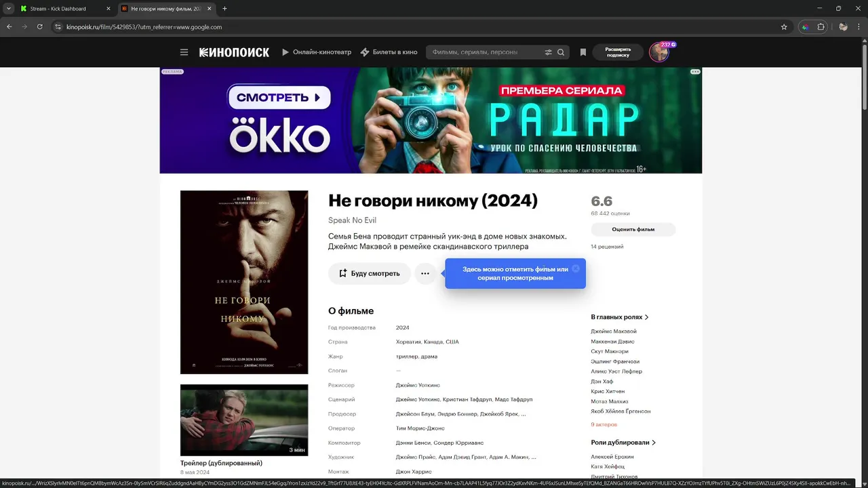Open director Джеймс Уоткинс link
The image size is (868, 488).
click(418, 385)
